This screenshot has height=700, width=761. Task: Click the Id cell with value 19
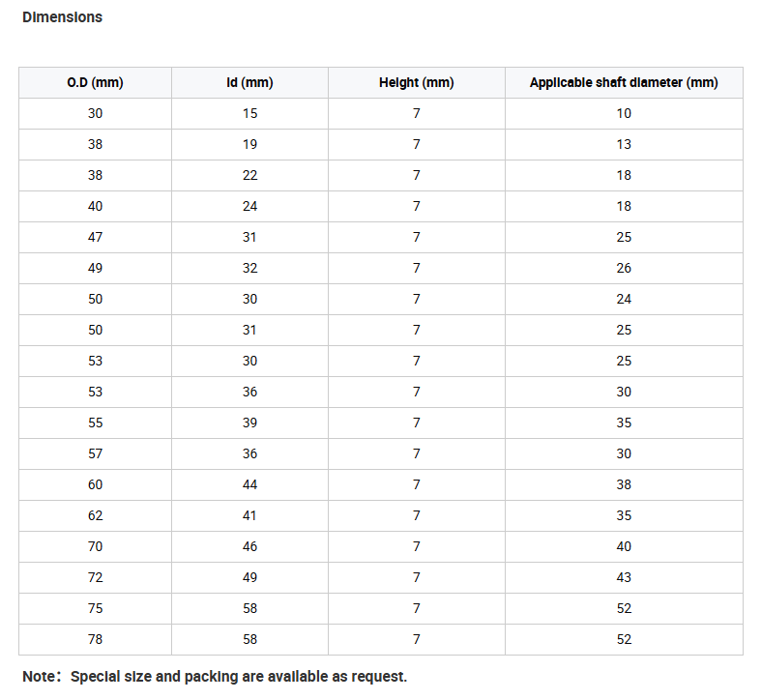coord(249,144)
